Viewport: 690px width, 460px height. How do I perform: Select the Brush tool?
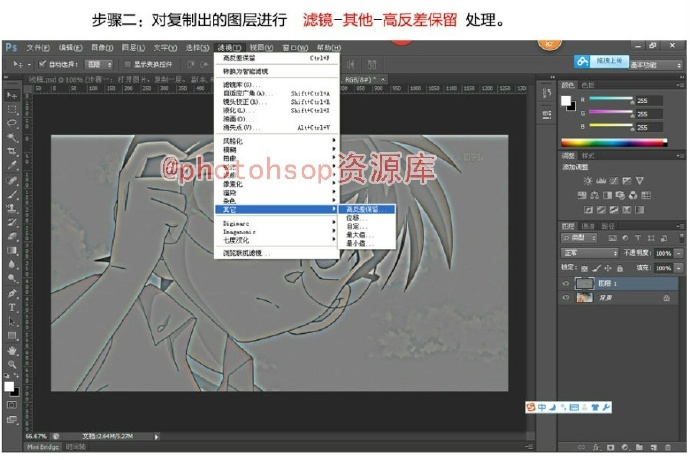pyautogui.click(x=12, y=194)
